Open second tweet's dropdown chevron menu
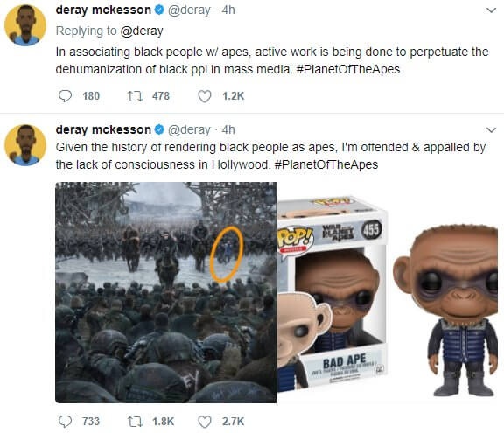Image resolution: width=504 pixels, height=433 pixels. (491, 130)
